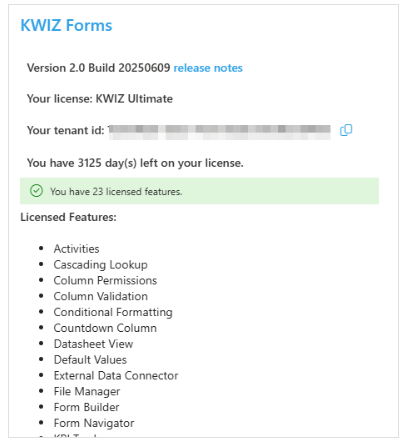Viewport: 420px width, 442px height.
Task: Select the Form Builder feature
Action: (x=87, y=407)
